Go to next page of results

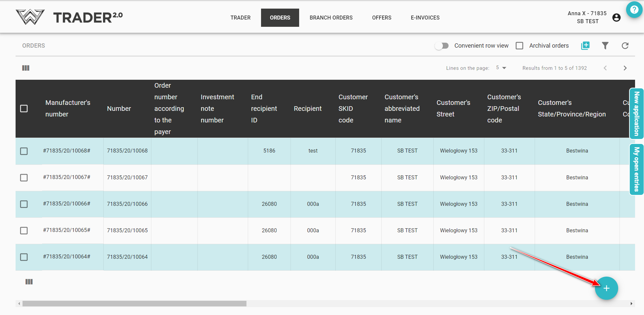(625, 68)
